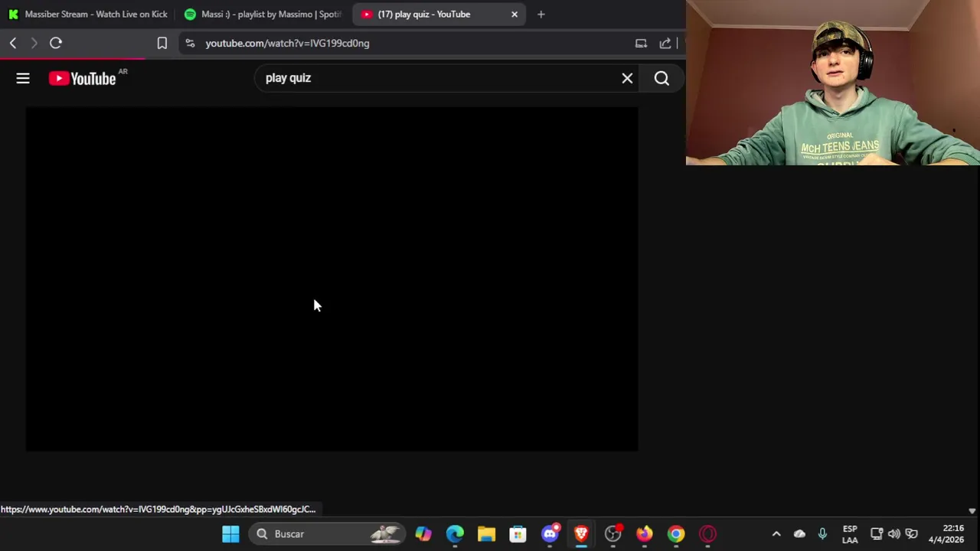Change the ESP LAA input language
Screen dimensions: 980x551
point(850,534)
